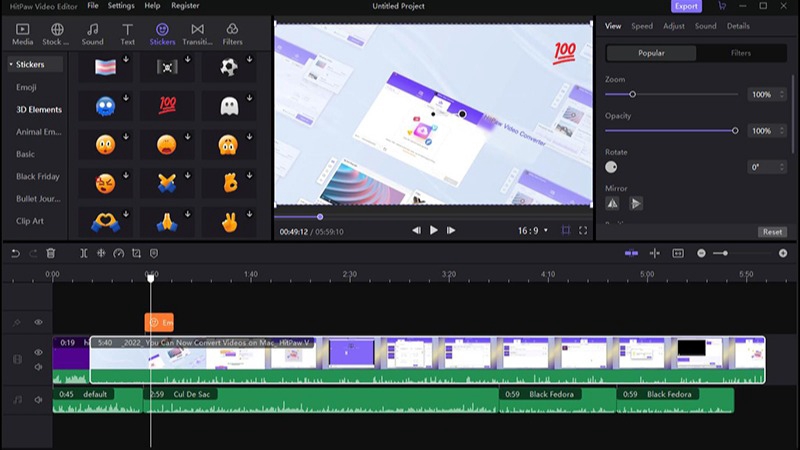Open the Text panel
Screen dimensions: 800x450
(x=128, y=34)
